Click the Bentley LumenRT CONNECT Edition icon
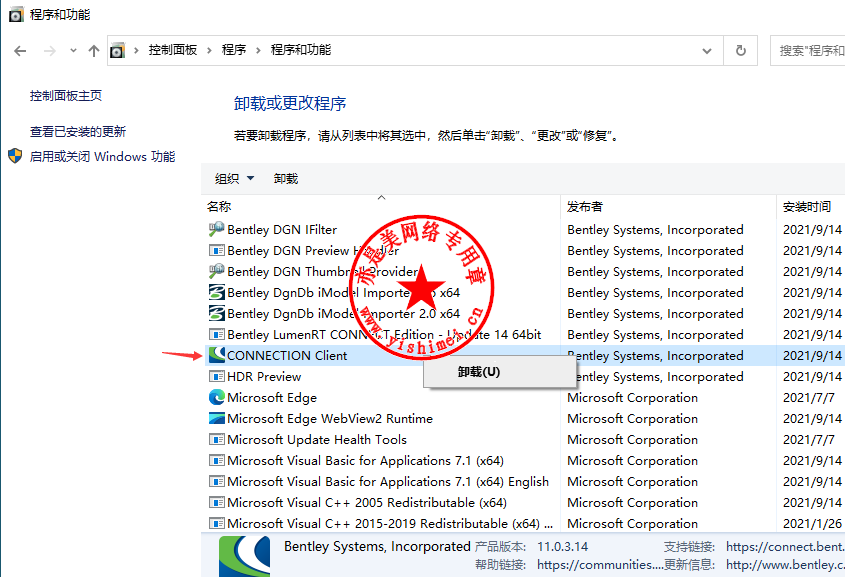Screen dimensions: 845x577 tap(217, 335)
